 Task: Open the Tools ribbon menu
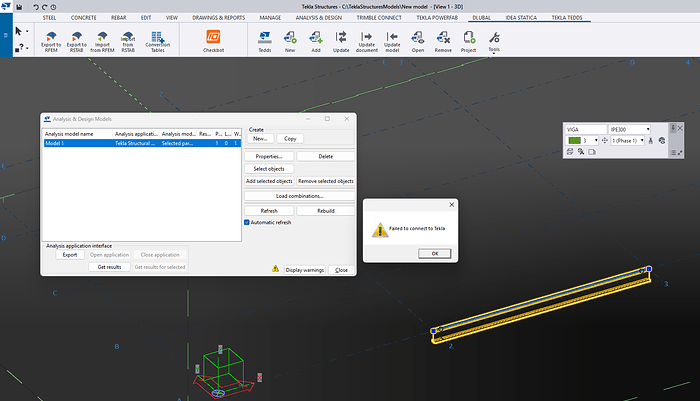point(494,42)
